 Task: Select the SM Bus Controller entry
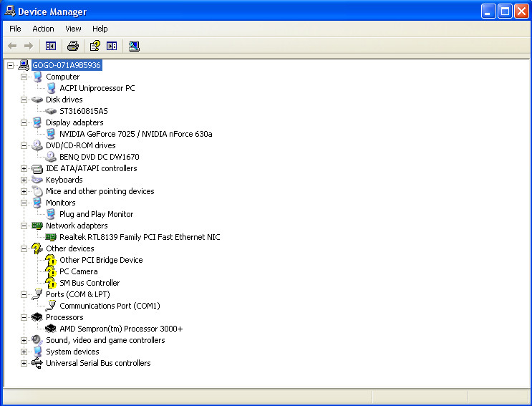tap(90, 283)
